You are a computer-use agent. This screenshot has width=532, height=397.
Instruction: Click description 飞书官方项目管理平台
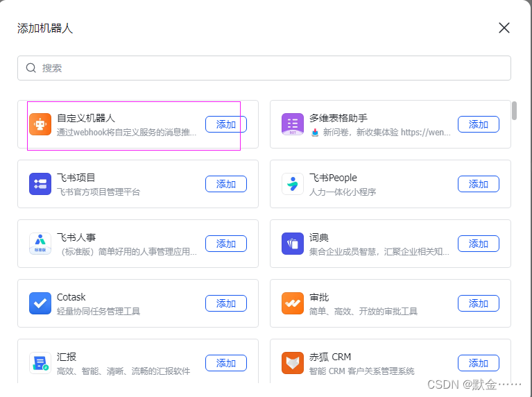point(98,192)
